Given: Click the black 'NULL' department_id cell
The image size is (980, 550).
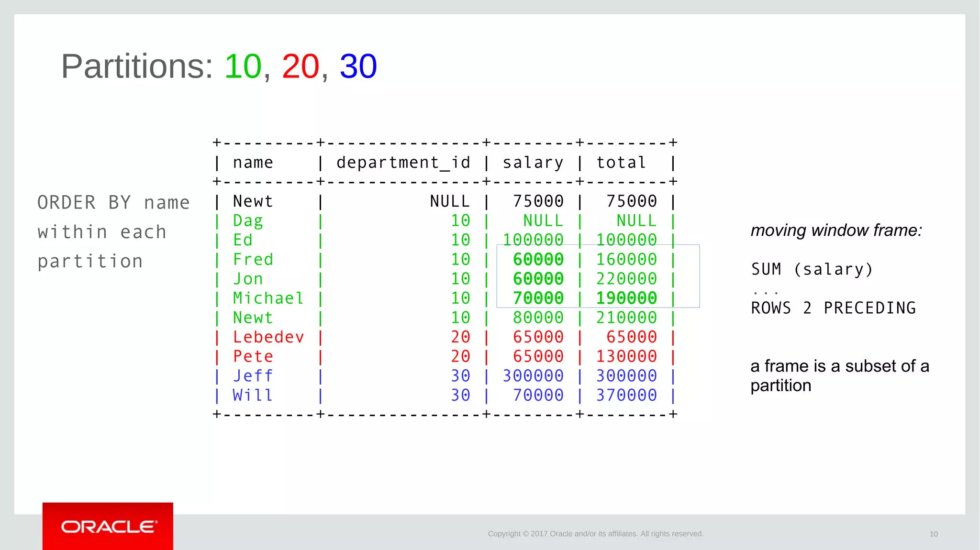Looking at the screenshot, I should point(450,201).
